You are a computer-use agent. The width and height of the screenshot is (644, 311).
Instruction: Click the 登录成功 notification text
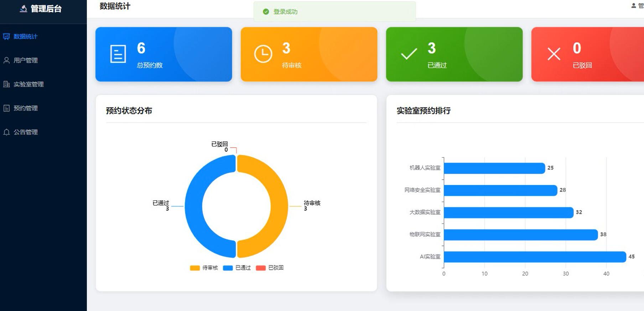(285, 12)
